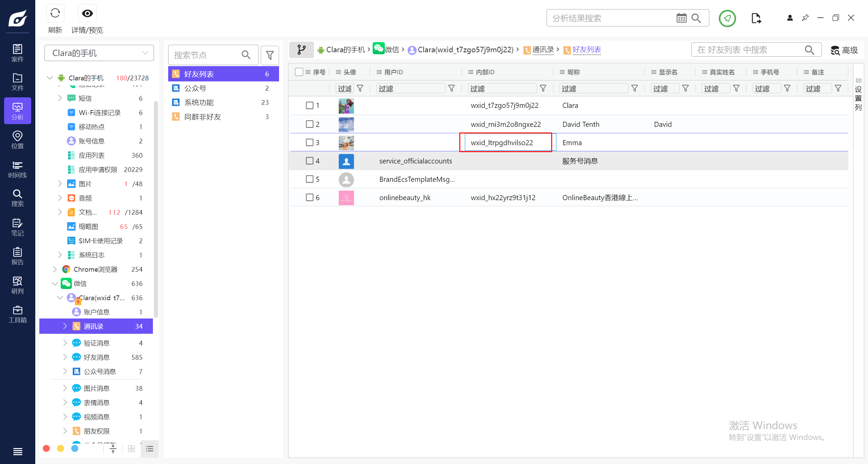Select the 同群非好友 category
The width and height of the screenshot is (868, 464).
point(202,117)
